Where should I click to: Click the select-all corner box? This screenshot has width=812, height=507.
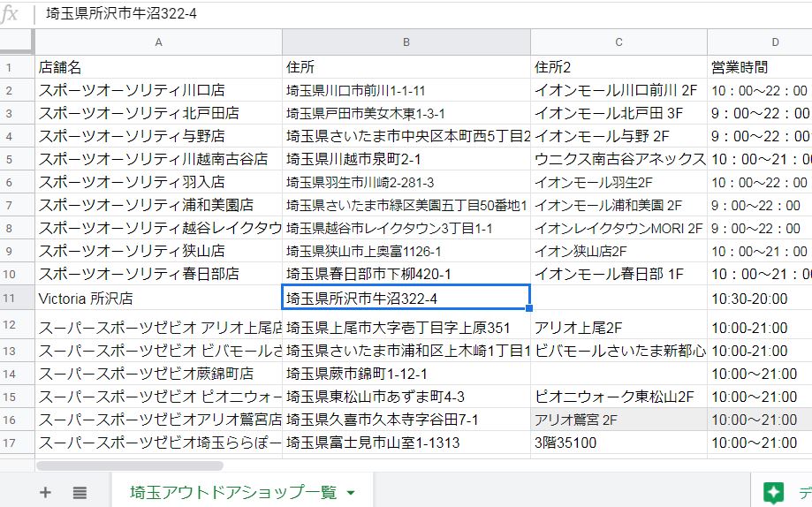click(17, 42)
